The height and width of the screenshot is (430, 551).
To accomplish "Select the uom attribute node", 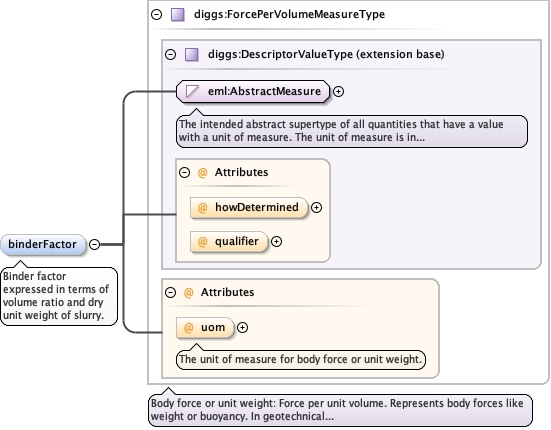I will point(205,327).
